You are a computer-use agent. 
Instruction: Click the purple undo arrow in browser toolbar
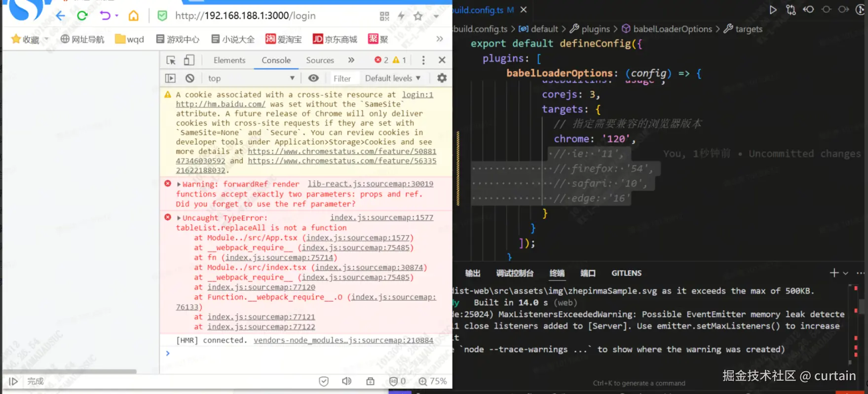point(105,16)
